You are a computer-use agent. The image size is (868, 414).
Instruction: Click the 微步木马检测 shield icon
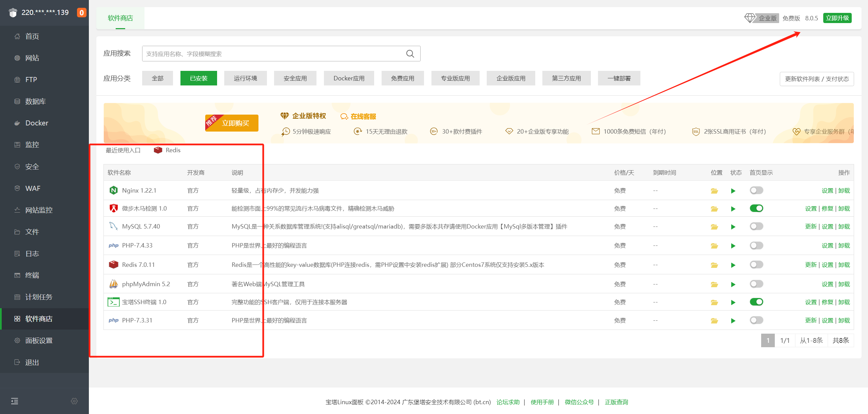pyautogui.click(x=114, y=208)
